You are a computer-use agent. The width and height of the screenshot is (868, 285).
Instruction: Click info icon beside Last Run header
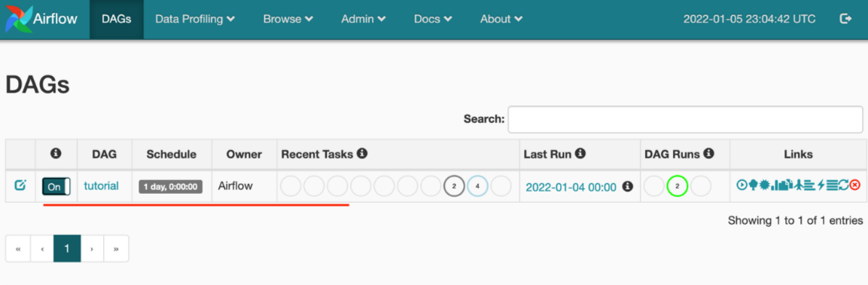click(x=580, y=154)
